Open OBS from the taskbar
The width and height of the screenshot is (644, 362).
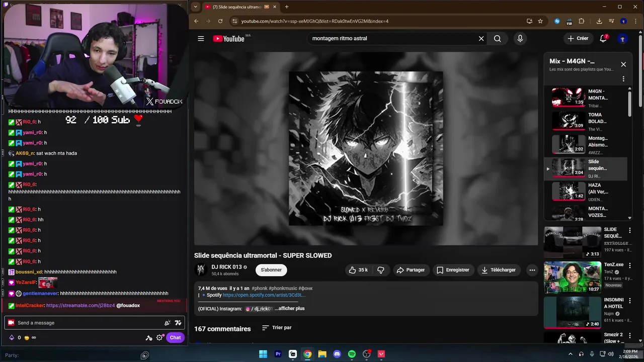(367, 354)
